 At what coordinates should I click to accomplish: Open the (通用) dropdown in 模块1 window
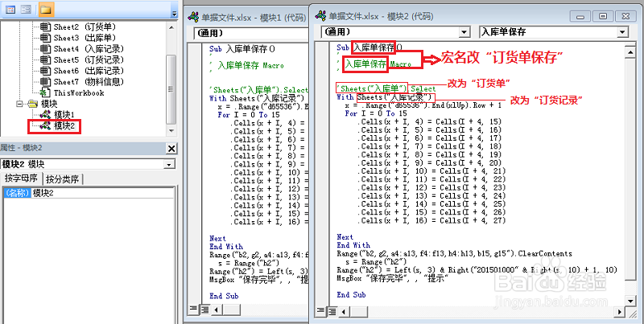click(x=250, y=33)
